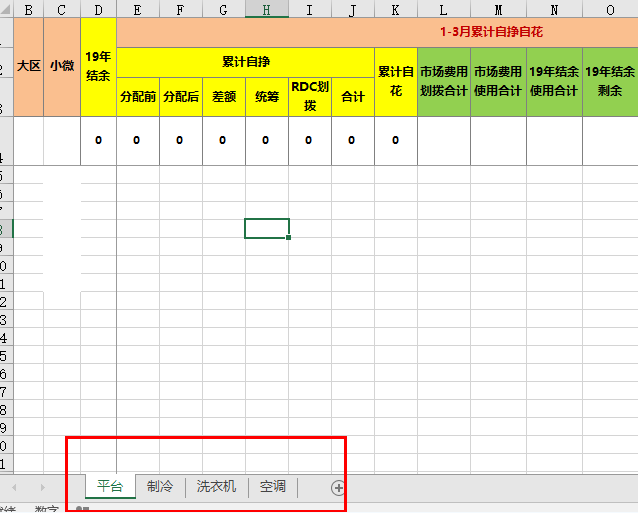Viewport: 638px width, 513px height.
Task: Click the 统筹 header cell
Action: (267, 97)
